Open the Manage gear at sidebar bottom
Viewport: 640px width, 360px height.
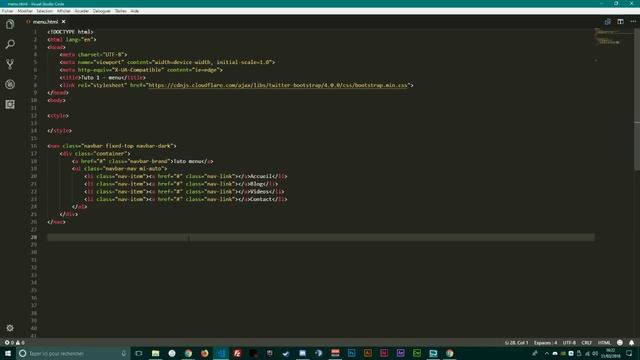click(10, 328)
